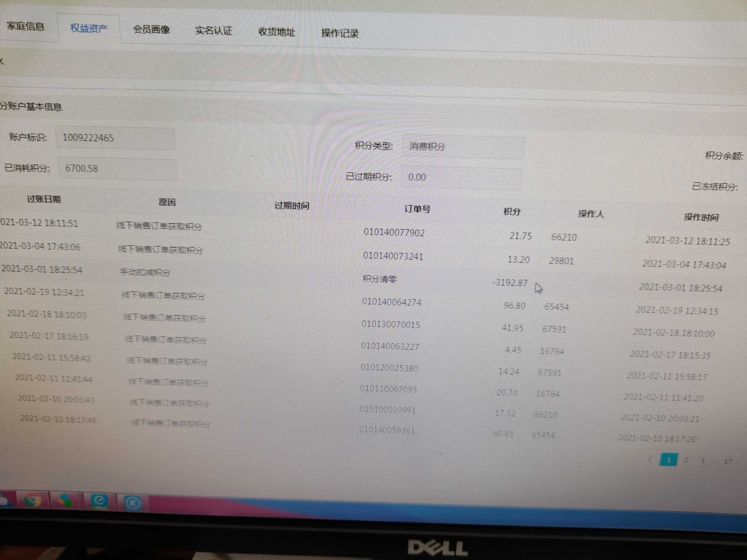Go to the 实名认证 tab
The height and width of the screenshot is (560, 747).
pos(214,31)
